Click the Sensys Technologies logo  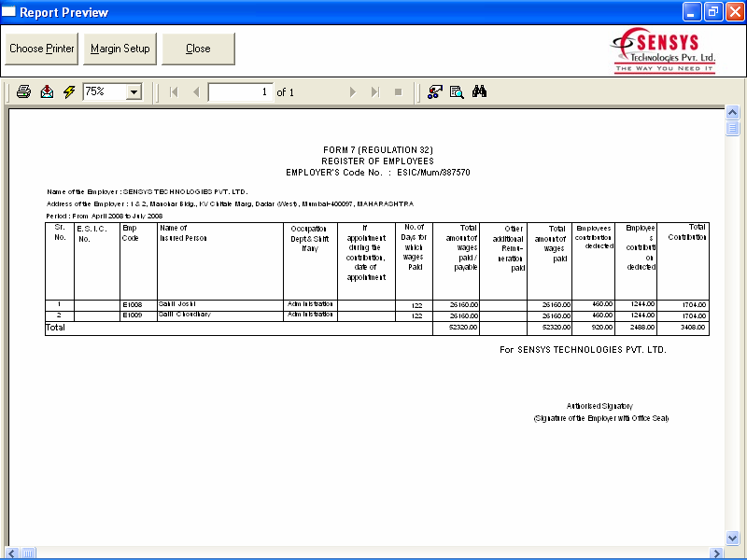[664, 50]
